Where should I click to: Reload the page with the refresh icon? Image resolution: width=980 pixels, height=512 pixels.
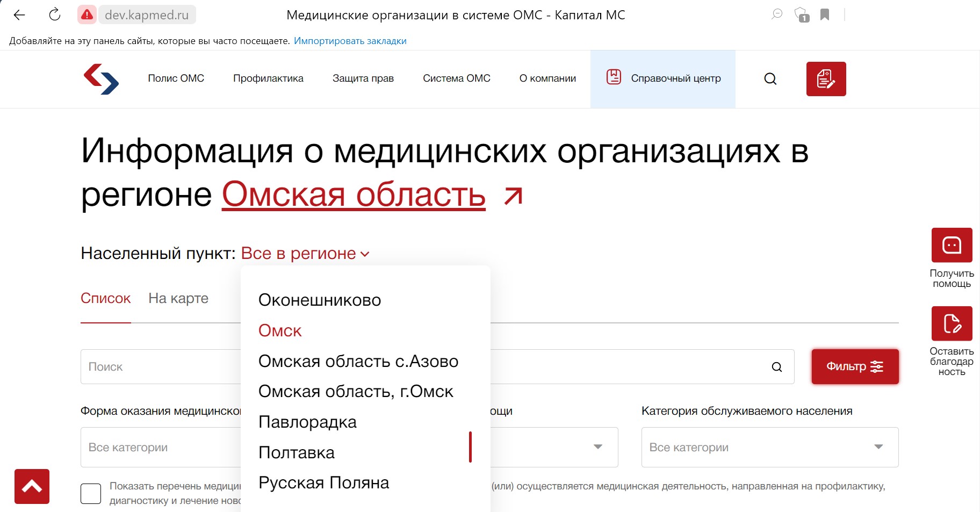55,15
